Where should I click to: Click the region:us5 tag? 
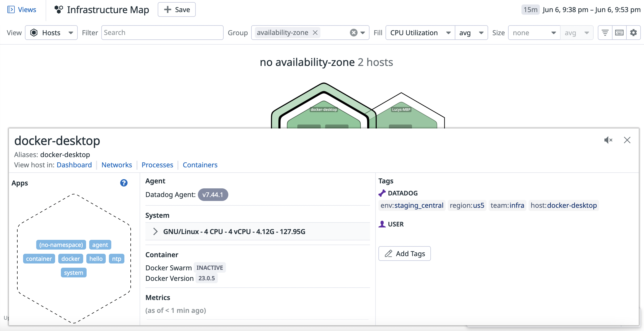tap(467, 205)
